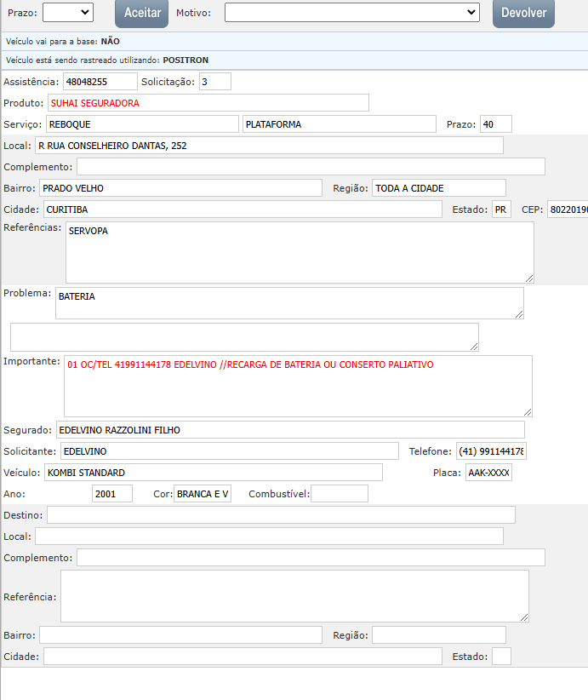Click the Ano field 2001
588x700 pixels.
tap(112, 494)
